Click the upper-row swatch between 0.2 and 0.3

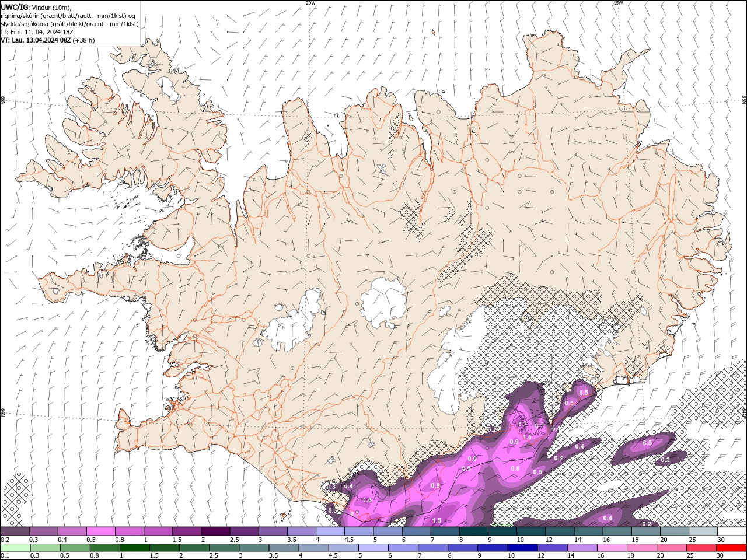pos(15,531)
